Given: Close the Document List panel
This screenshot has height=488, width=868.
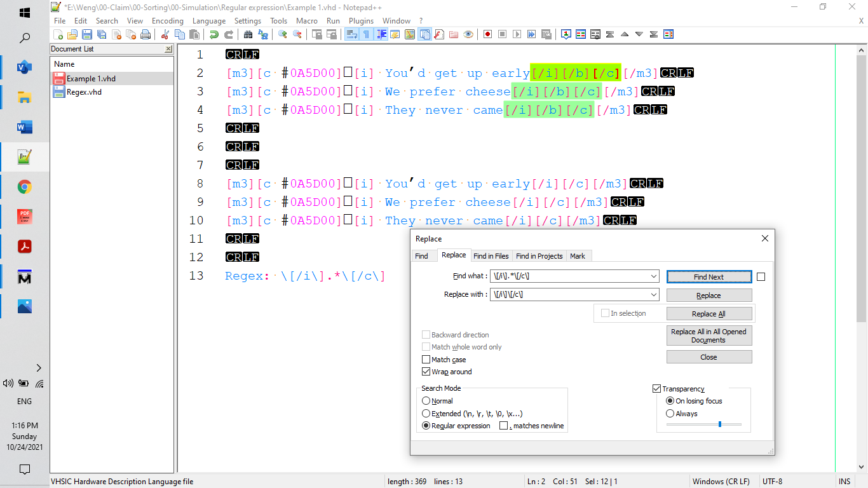Looking at the screenshot, I should (x=168, y=49).
